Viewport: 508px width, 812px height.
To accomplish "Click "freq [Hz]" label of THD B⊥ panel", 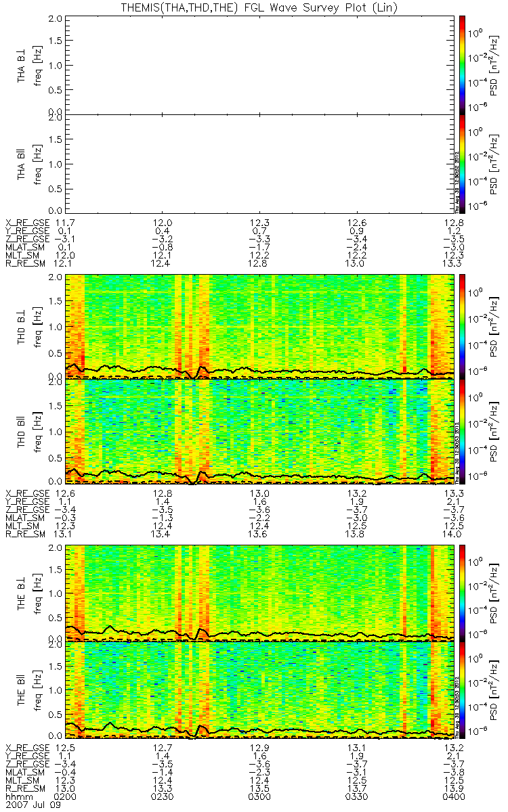I will 39,327.
